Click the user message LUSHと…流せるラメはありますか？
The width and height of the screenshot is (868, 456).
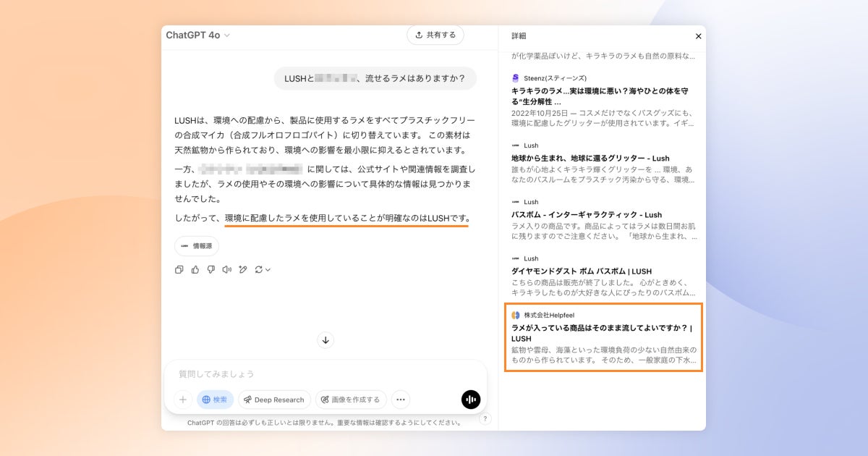pyautogui.click(x=375, y=78)
